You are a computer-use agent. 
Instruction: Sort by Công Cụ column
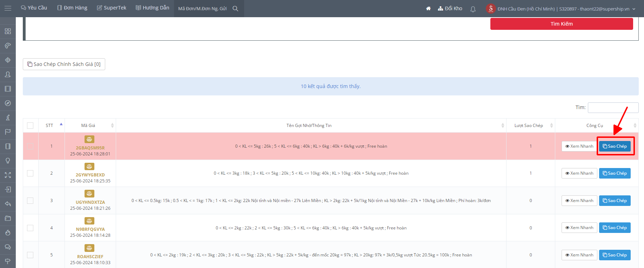(x=597, y=126)
